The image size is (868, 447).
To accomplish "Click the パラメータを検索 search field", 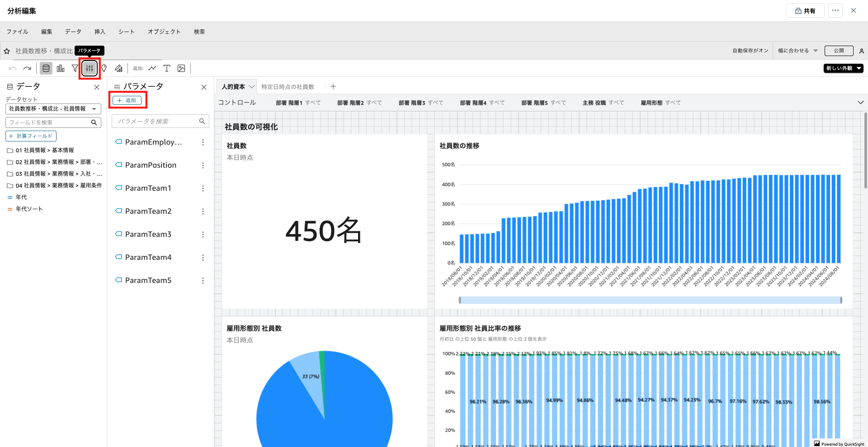I will coord(156,121).
